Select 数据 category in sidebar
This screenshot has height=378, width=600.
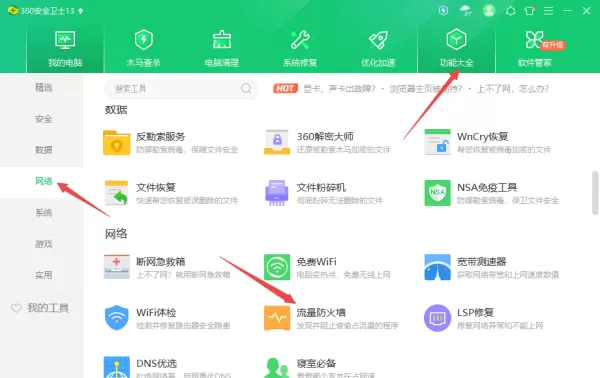point(43,150)
